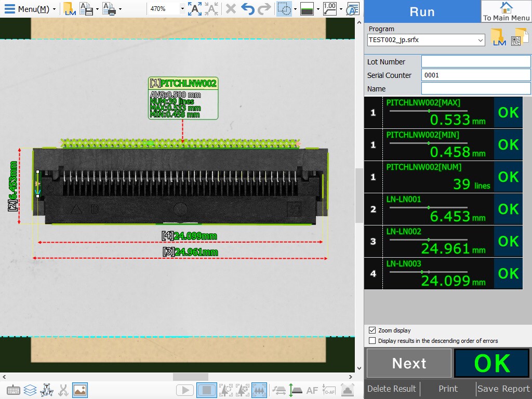532x399 pixels.
Task: Click the fit-to-screen expand arrows icon
Action: tap(195, 9)
